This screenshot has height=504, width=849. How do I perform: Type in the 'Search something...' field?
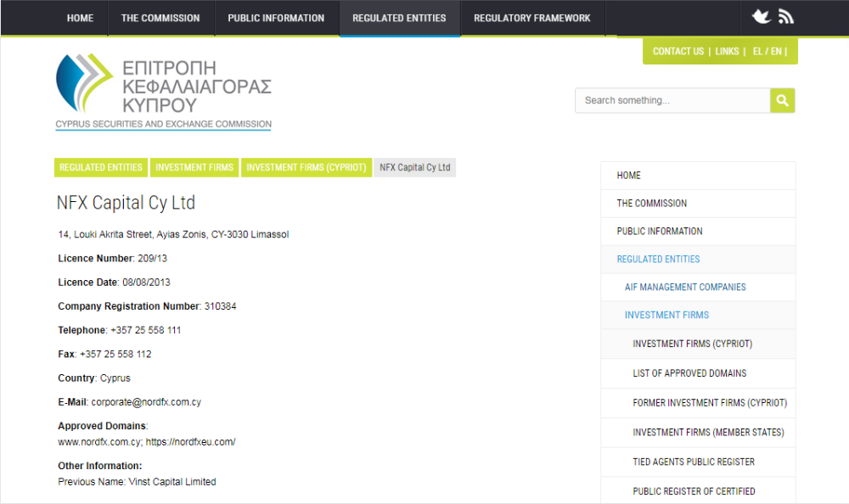point(672,100)
